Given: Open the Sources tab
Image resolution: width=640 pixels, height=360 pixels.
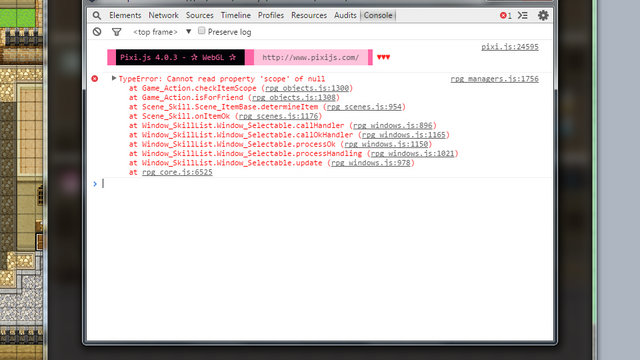Looking at the screenshot, I should 200,16.
